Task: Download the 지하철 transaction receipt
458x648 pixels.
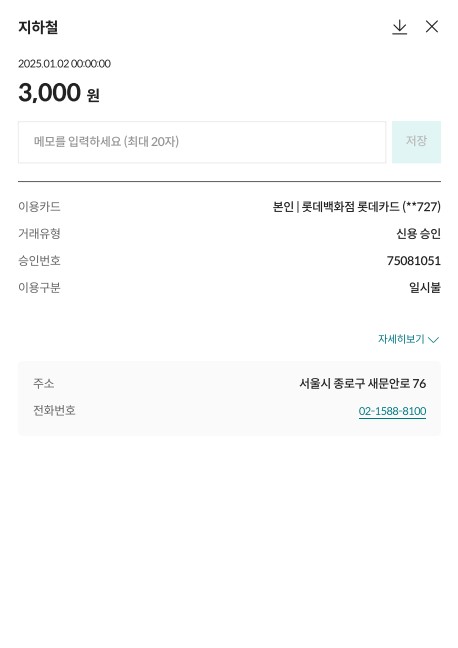Action: pos(399,27)
